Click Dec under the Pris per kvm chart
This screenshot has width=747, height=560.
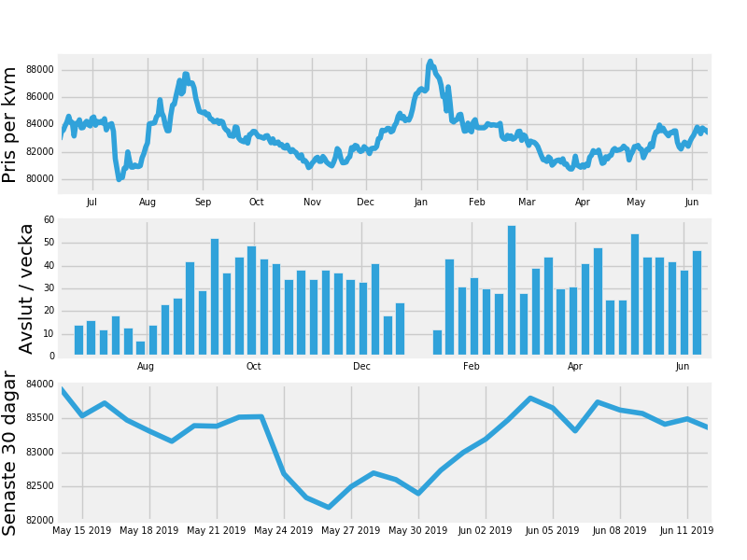coord(365,202)
